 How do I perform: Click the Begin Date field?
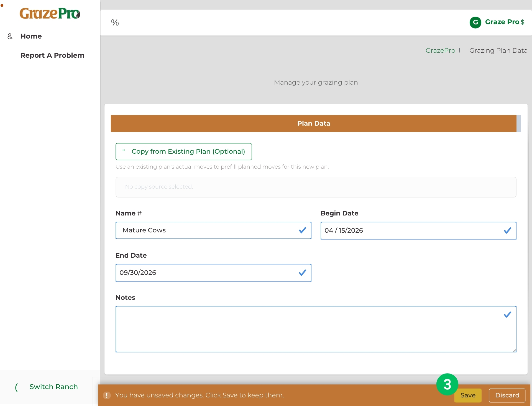[418, 230]
